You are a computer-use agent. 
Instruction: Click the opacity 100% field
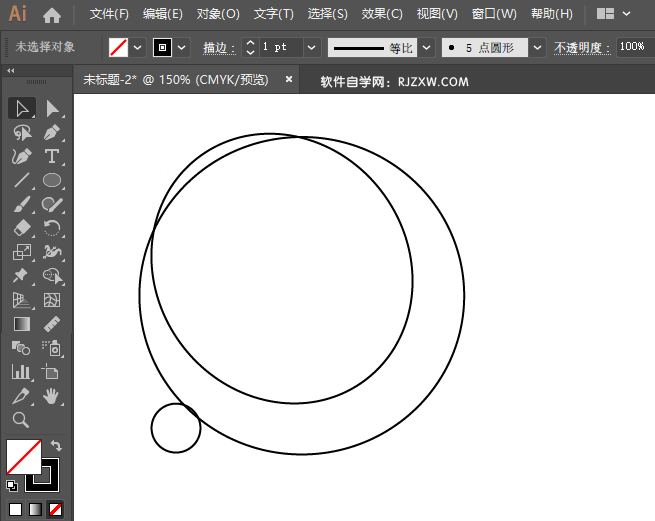[x=635, y=47]
